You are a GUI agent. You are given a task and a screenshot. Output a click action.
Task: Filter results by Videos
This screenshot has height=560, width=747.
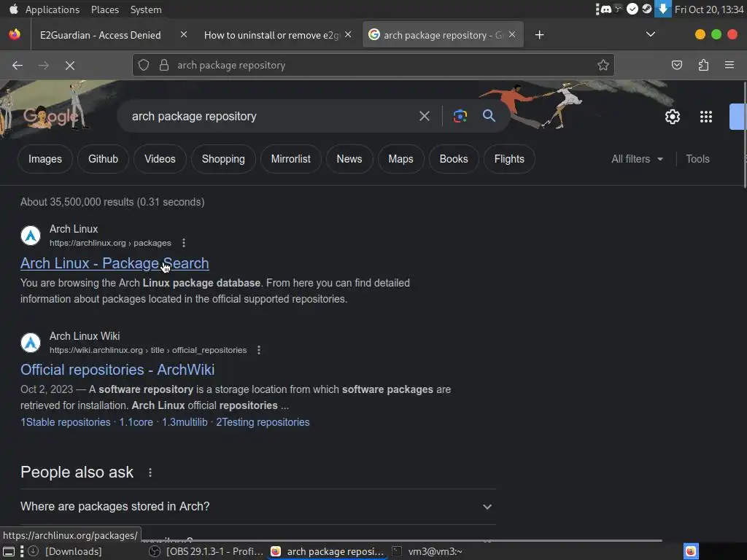click(160, 159)
